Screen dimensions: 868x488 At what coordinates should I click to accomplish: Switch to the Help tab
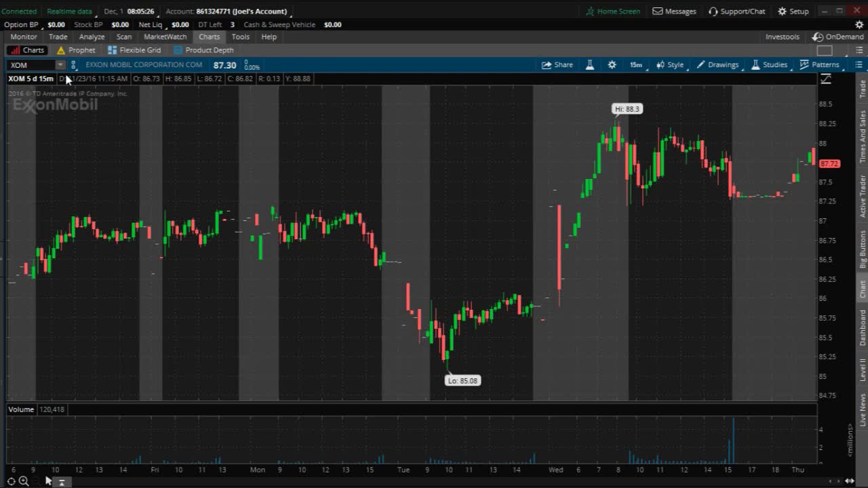(269, 37)
